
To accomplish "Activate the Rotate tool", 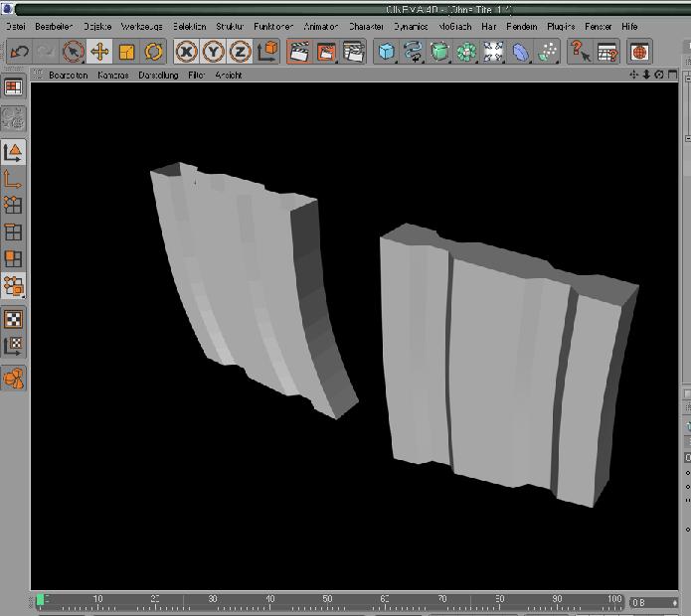I will click(153, 52).
